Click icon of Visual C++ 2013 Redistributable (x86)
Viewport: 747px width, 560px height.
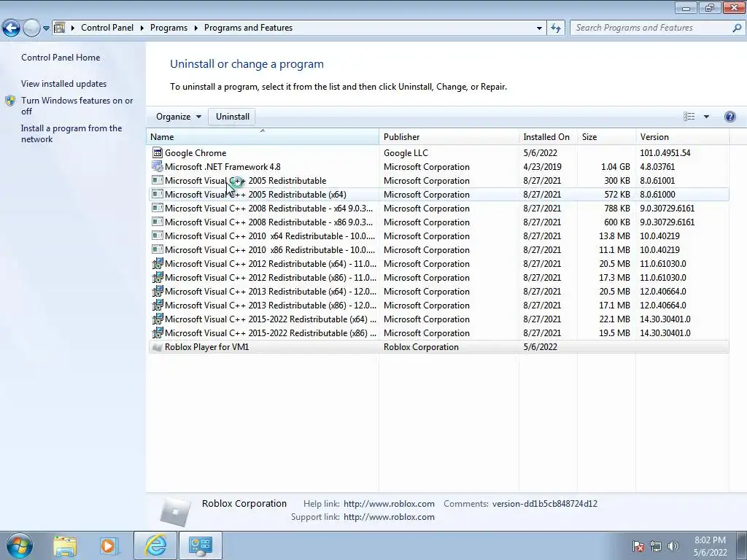[158, 306]
